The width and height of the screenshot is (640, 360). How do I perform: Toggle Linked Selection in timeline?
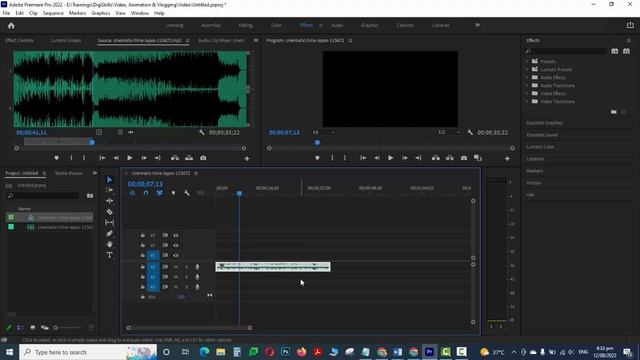(x=159, y=193)
